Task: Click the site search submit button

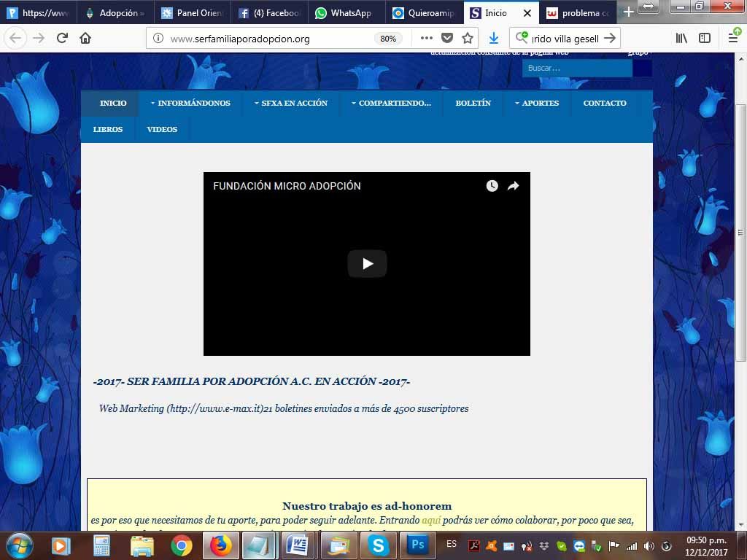Action: click(642, 68)
